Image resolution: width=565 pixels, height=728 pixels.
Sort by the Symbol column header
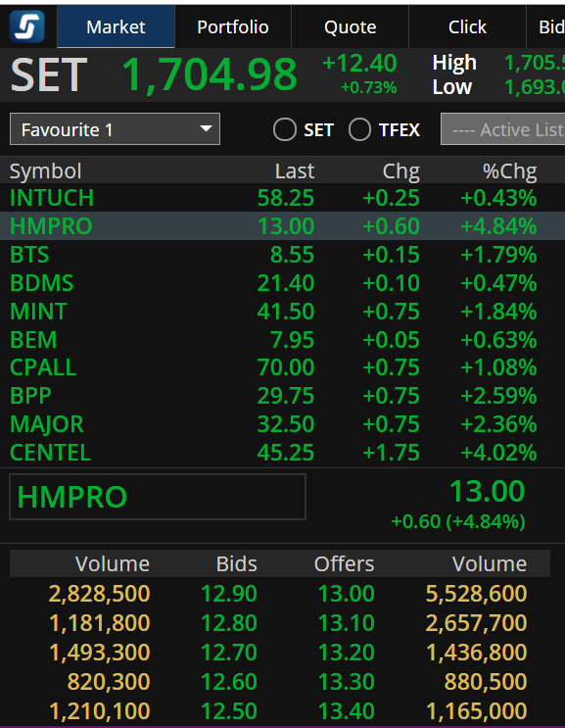(46, 170)
